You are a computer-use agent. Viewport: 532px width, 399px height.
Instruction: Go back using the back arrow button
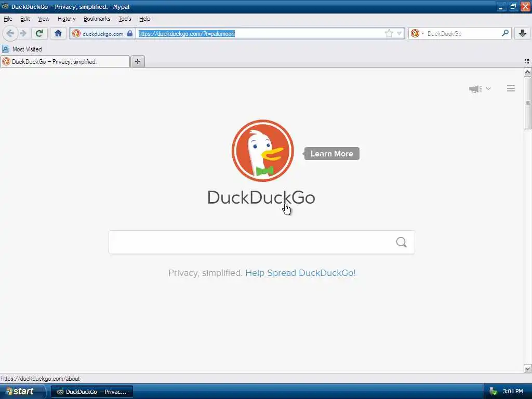point(10,33)
